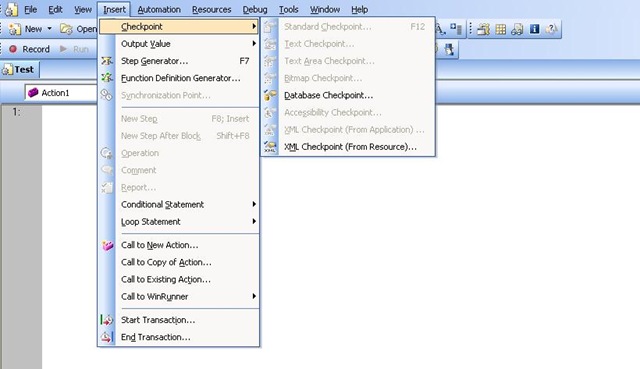The width and height of the screenshot is (640, 369).
Task: Select the Text Checkpoint entry
Action: coord(348,44)
